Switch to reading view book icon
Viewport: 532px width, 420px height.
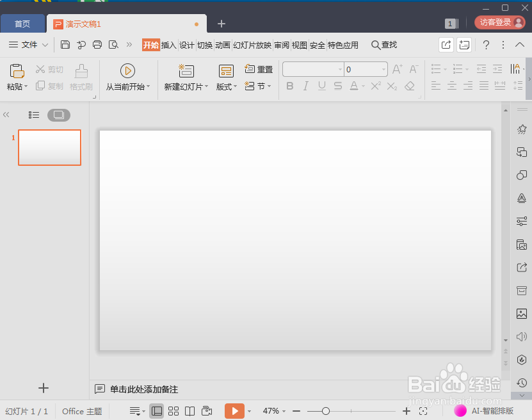[x=189, y=411]
